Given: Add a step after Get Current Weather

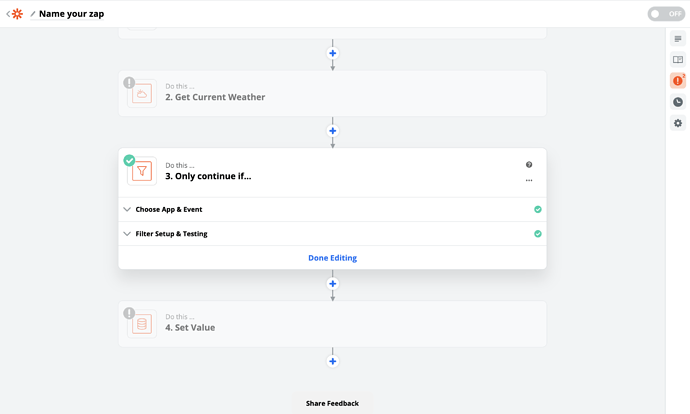Looking at the screenshot, I should tap(333, 131).
